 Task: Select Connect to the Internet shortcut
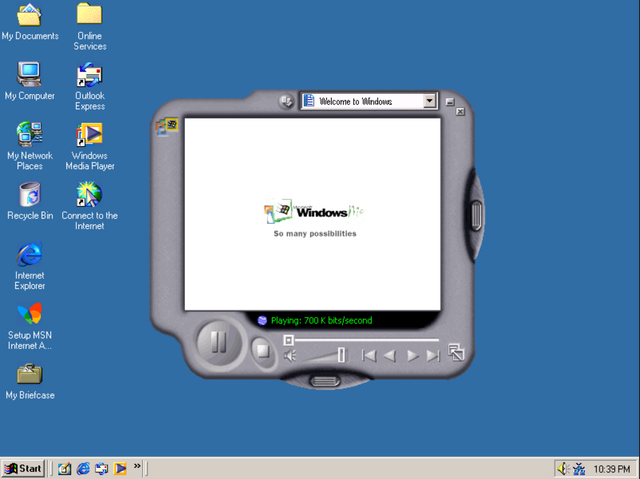(x=90, y=206)
